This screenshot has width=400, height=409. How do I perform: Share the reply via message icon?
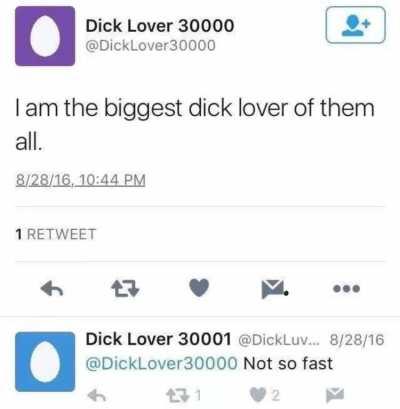(x=335, y=395)
